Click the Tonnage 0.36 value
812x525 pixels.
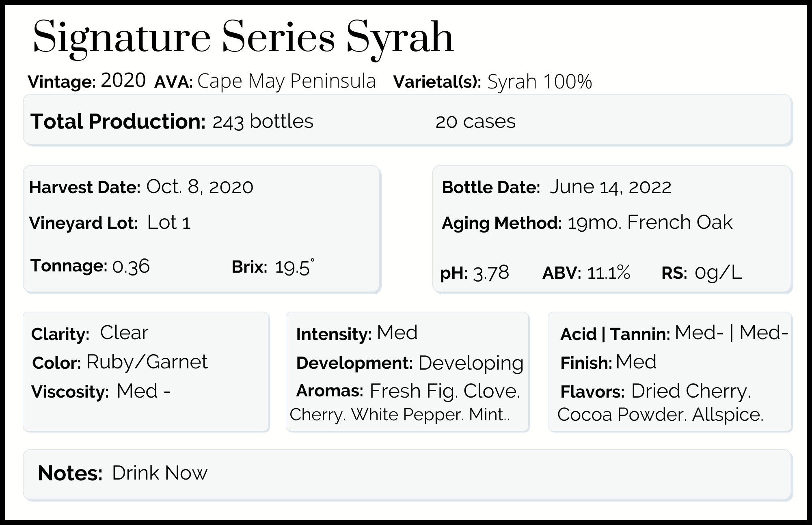coord(131,266)
